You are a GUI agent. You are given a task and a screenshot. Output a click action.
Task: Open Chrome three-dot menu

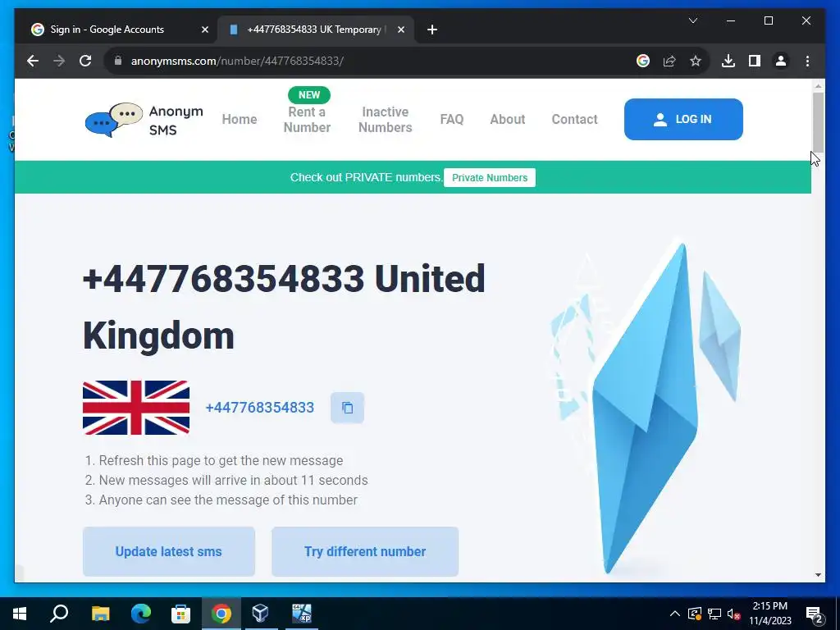807,61
